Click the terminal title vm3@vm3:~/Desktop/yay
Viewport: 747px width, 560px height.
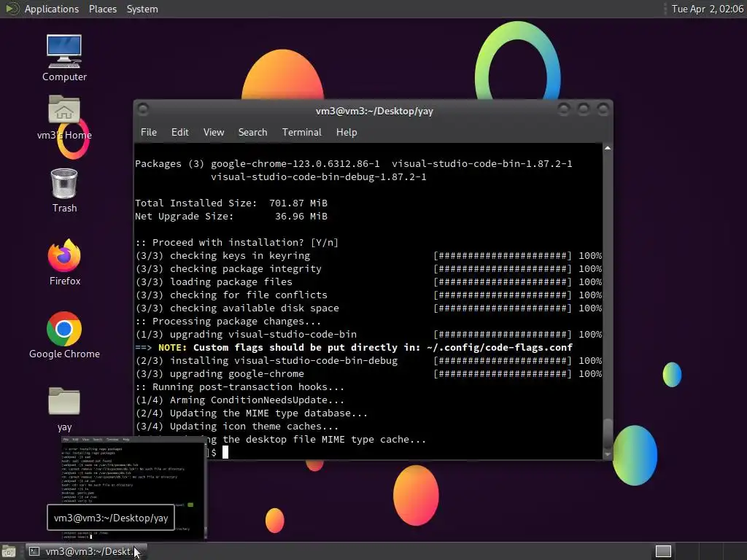(374, 111)
